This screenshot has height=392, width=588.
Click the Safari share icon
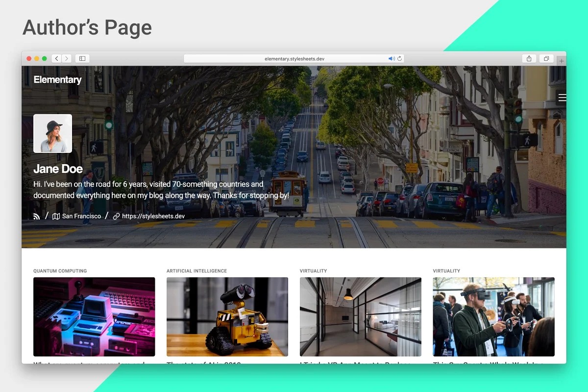[529, 59]
